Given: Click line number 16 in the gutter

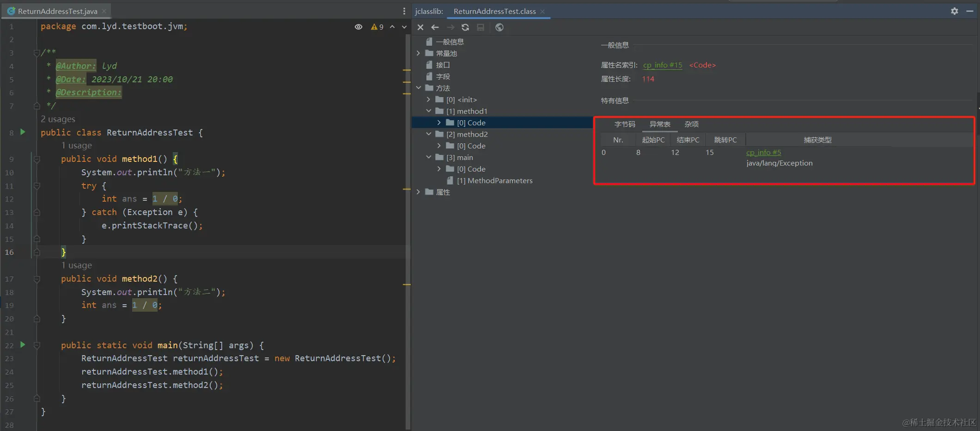Looking at the screenshot, I should pyautogui.click(x=9, y=252).
